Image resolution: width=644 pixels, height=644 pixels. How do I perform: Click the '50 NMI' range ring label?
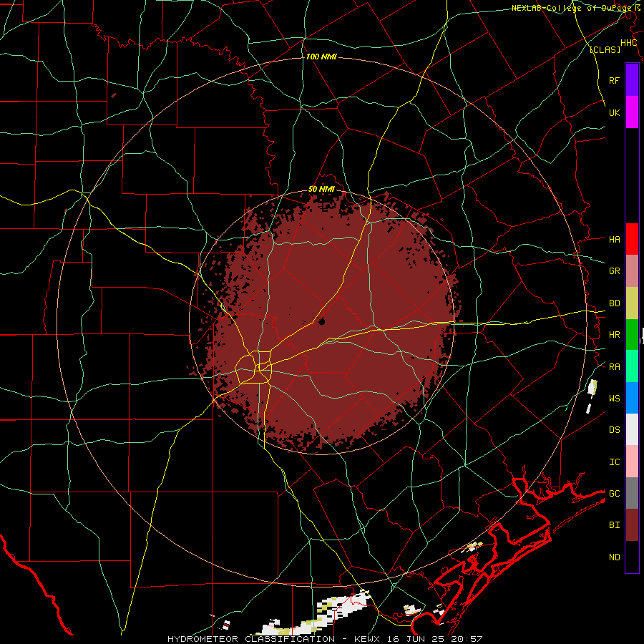click(321, 189)
